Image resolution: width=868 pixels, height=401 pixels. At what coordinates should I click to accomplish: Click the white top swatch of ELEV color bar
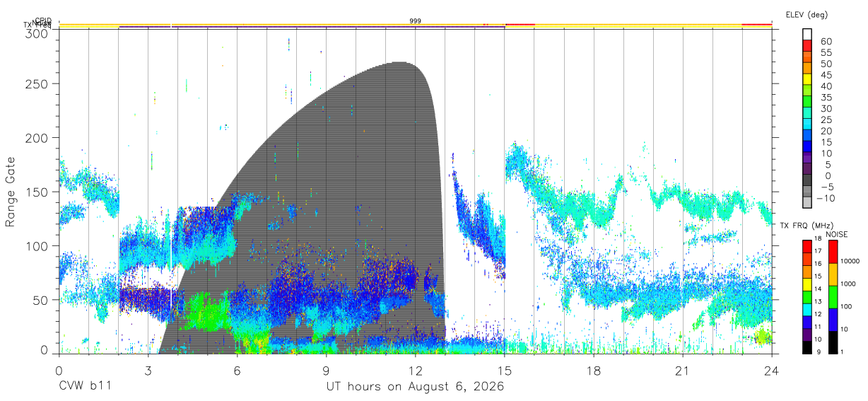point(807,33)
